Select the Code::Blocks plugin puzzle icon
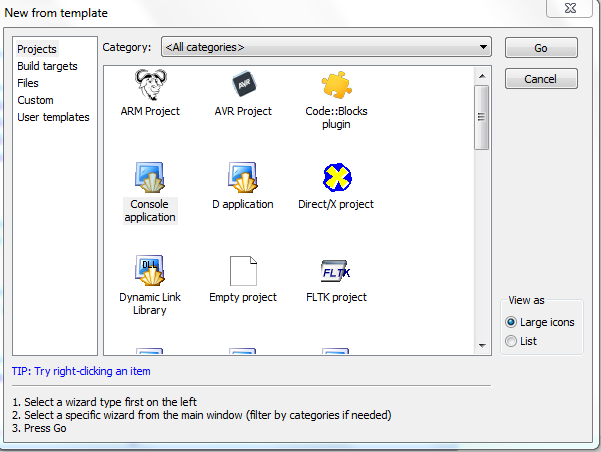Image resolution: width=601 pixels, height=452 pixels. tap(337, 84)
